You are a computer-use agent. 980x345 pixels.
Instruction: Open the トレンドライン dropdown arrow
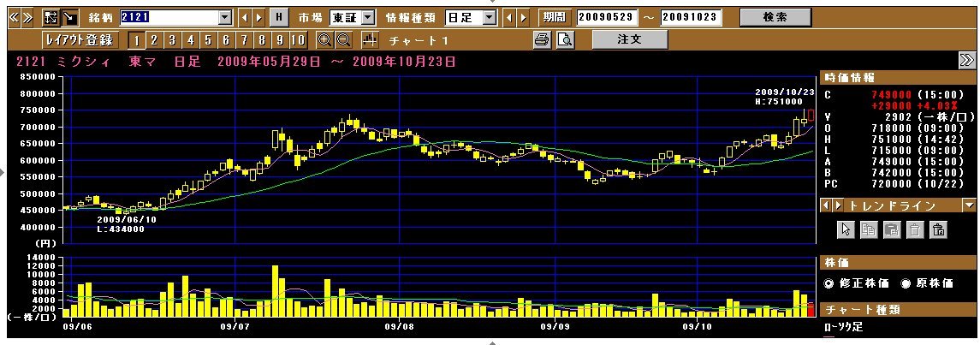[969, 205]
